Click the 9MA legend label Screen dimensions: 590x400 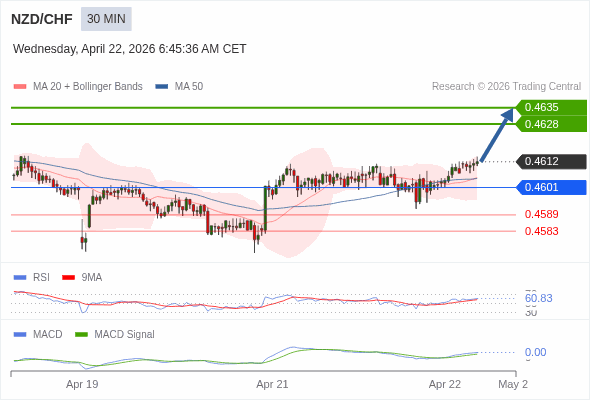pyautogui.click(x=92, y=278)
